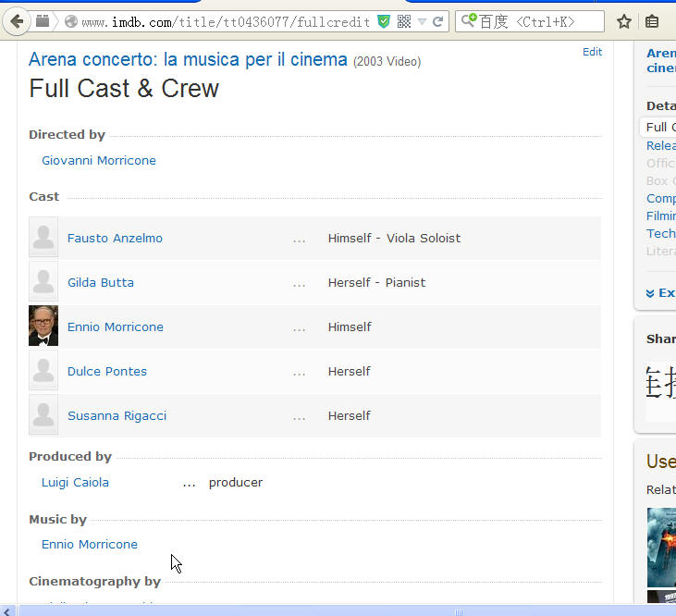Image resolution: width=676 pixels, height=616 pixels.
Task: Open Gilda Butta cast link
Action: tap(101, 282)
